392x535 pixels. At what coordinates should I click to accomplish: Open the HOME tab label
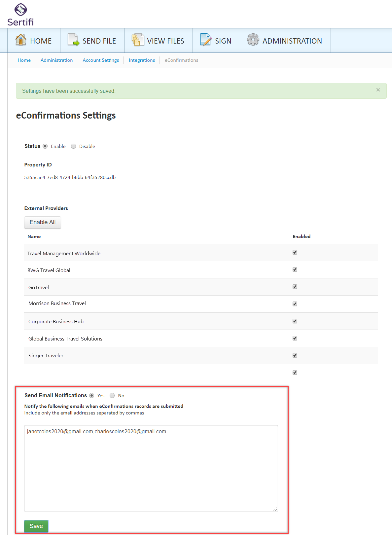pos(41,41)
